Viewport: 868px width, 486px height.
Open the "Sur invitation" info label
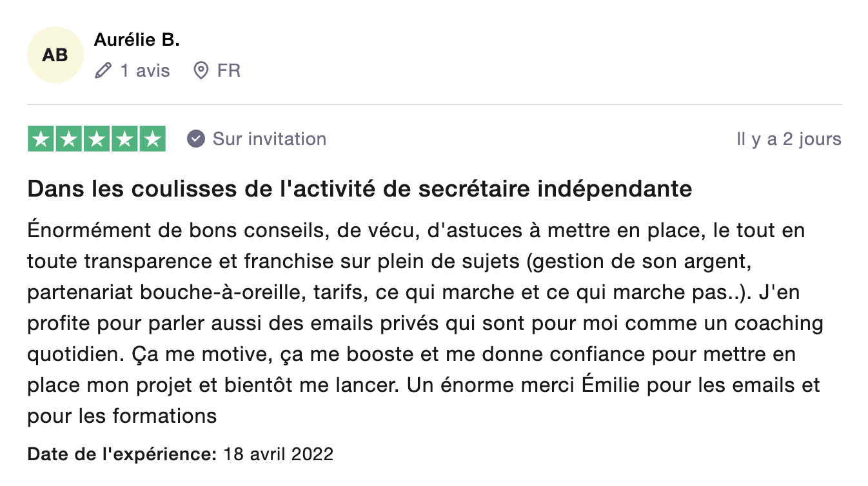[270, 139]
